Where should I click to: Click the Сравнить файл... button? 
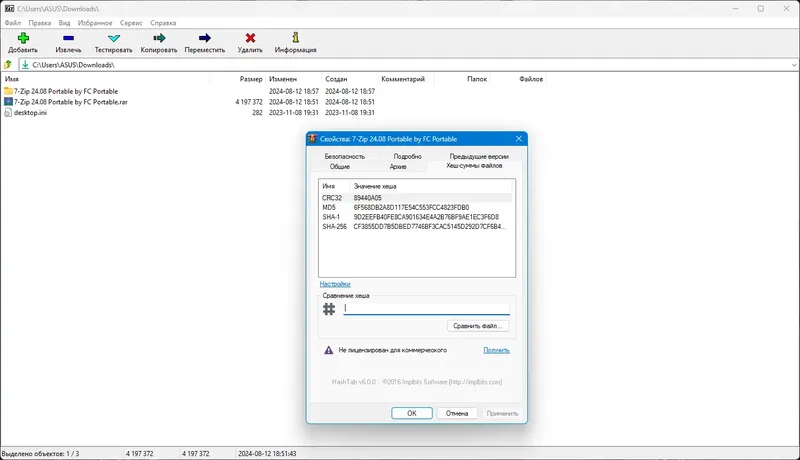[x=478, y=325]
